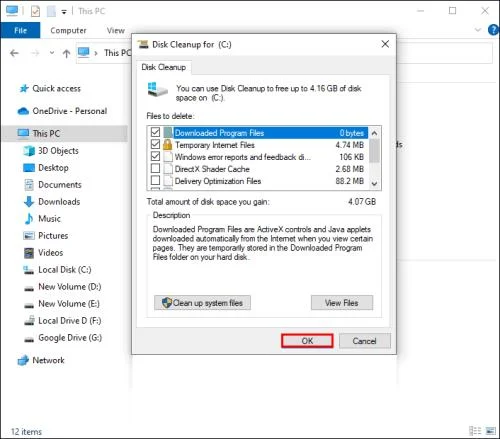Image resolution: width=500 pixels, height=439 pixels.
Task: Click the OneDrive cloud icon
Action: point(23,111)
